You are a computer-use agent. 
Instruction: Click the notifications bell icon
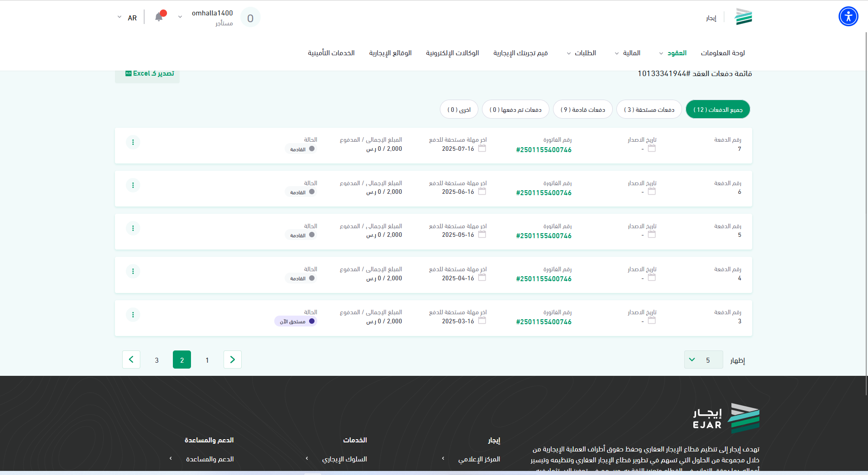159,17
